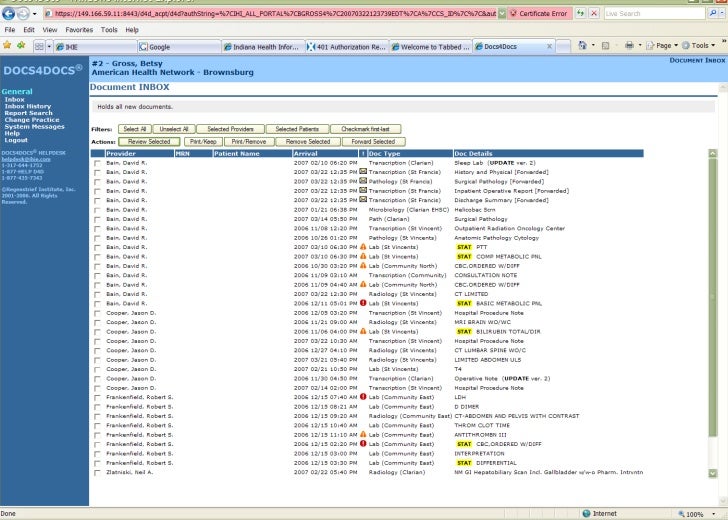Image resolution: width=728 pixels, height=520 pixels.
Task: Click the Print icon in the toolbar
Action: click(x=629, y=46)
